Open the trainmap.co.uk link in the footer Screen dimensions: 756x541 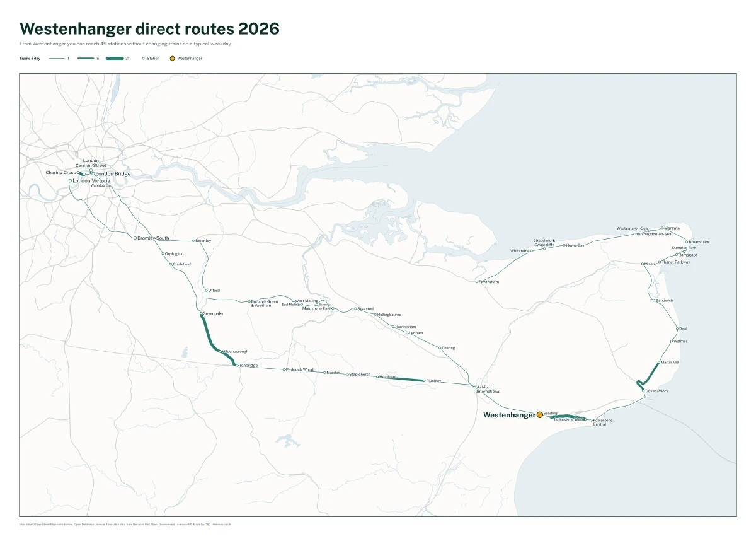221,524
